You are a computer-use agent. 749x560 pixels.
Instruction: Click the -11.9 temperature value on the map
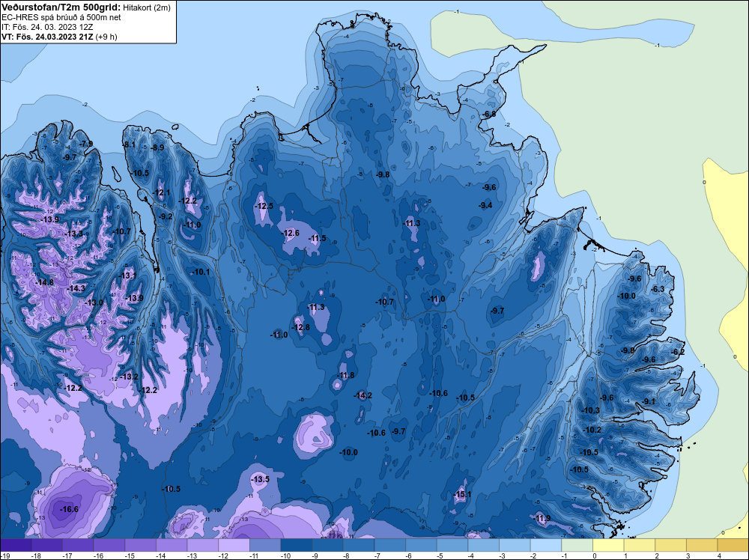click(x=542, y=518)
